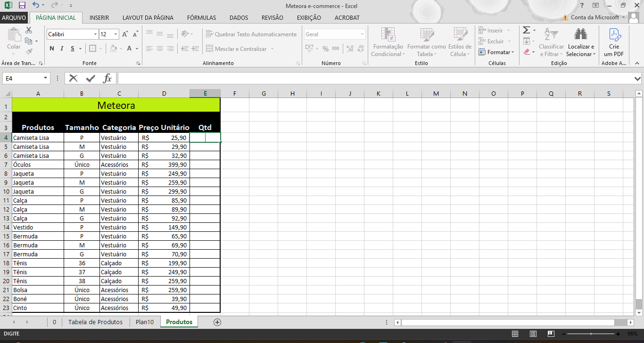Switch to the INSERIR ribbon tab
Image resolution: width=644 pixels, height=343 pixels.
pyautogui.click(x=99, y=17)
